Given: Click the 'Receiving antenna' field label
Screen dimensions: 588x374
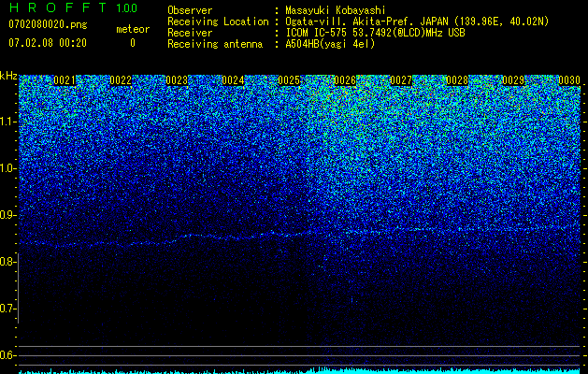Looking at the screenshot, I should (215, 44).
